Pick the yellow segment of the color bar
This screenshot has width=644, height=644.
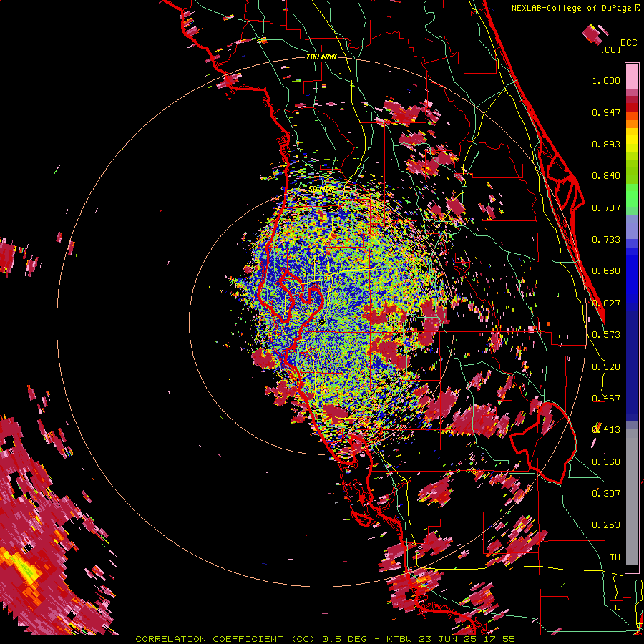pyautogui.click(x=632, y=141)
